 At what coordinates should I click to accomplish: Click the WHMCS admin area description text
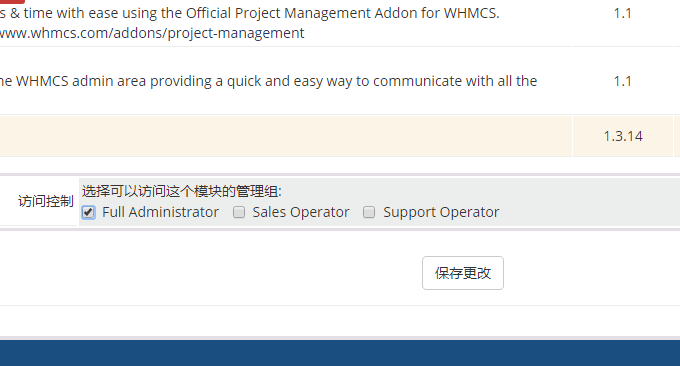click(268, 81)
